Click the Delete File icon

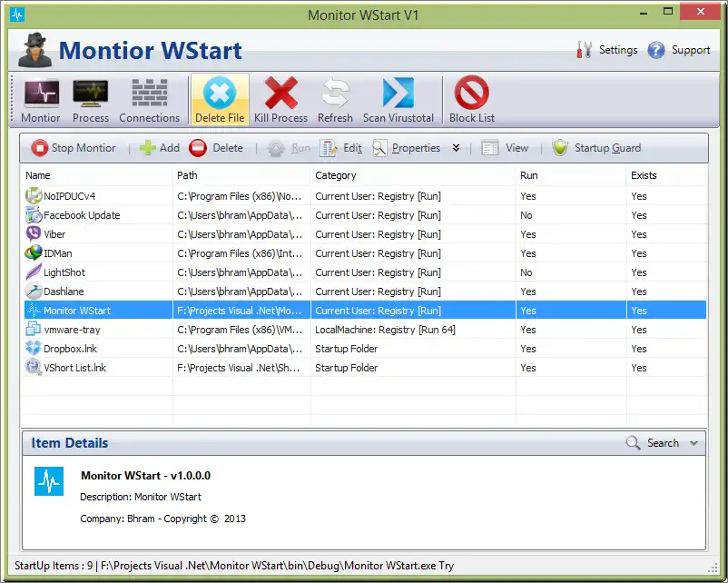(x=220, y=93)
